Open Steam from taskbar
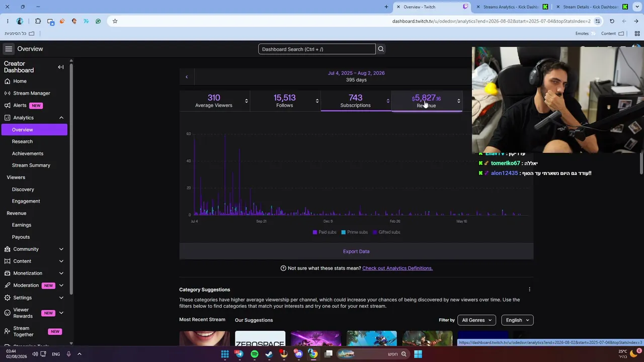The width and height of the screenshot is (644, 362). pos(269,354)
